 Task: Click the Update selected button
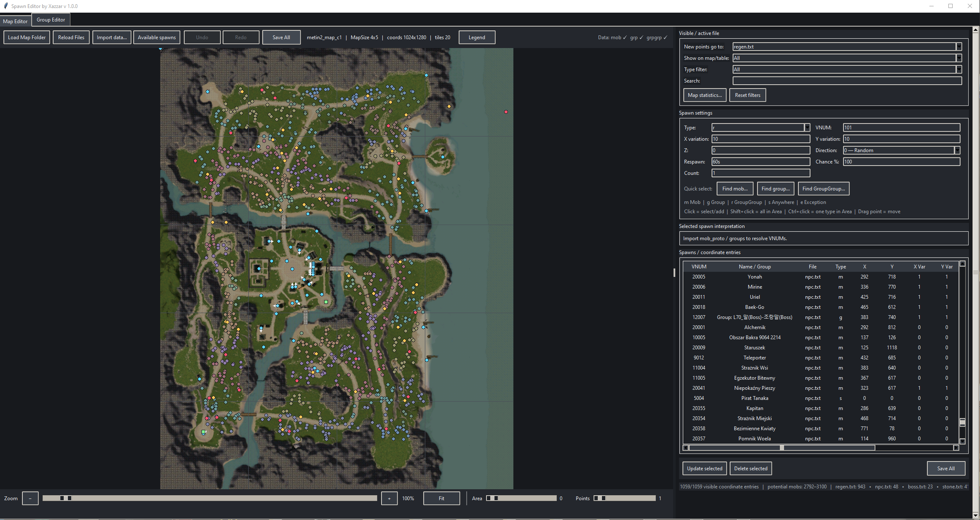pos(704,469)
